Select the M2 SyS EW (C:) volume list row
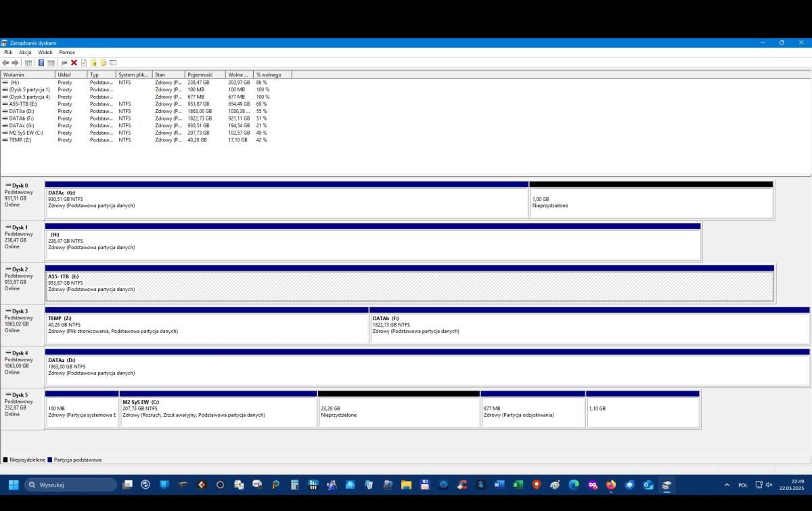812x511 pixels. (146, 133)
